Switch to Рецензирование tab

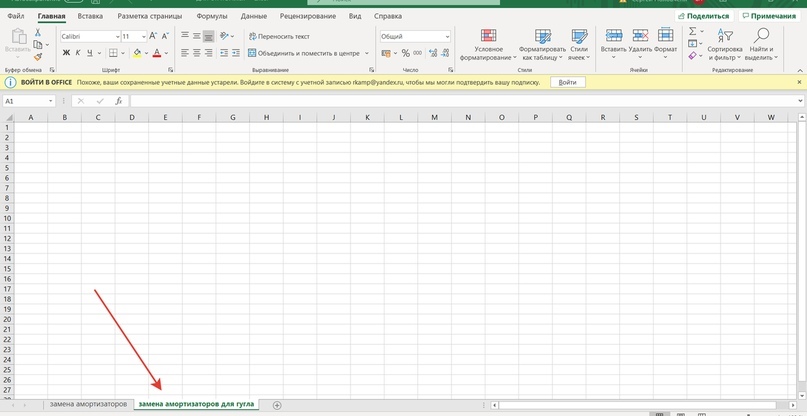click(308, 16)
